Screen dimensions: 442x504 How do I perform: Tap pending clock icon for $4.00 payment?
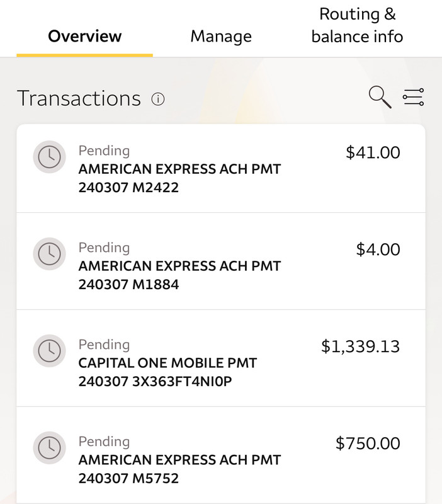point(50,254)
